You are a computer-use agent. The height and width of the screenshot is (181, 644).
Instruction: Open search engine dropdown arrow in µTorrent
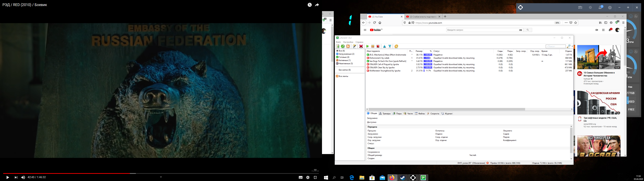pos(572,46)
